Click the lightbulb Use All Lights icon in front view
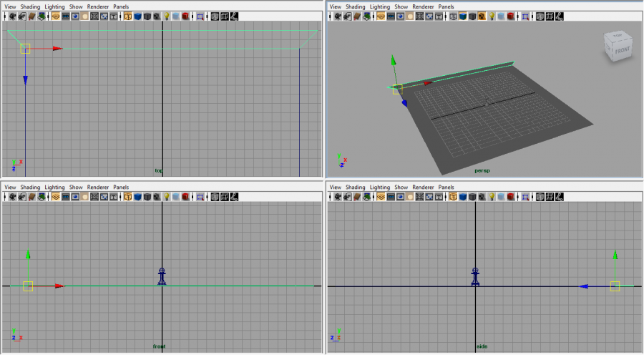The width and height of the screenshot is (644, 355). click(x=166, y=196)
